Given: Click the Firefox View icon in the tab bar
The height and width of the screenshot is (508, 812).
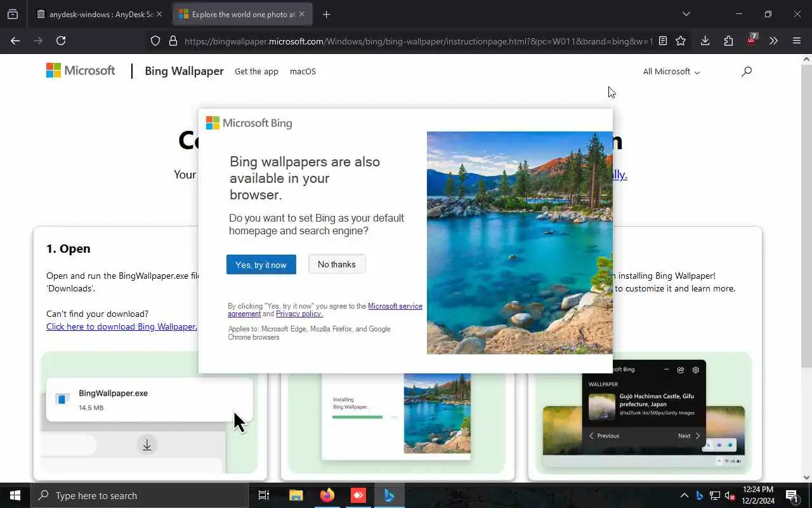Looking at the screenshot, I should click(x=13, y=14).
